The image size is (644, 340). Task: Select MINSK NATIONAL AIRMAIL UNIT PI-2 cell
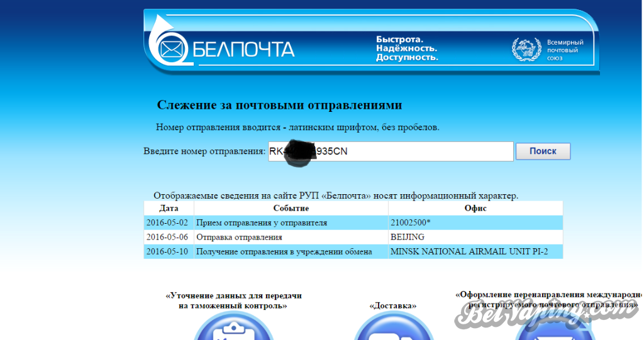point(475,251)
